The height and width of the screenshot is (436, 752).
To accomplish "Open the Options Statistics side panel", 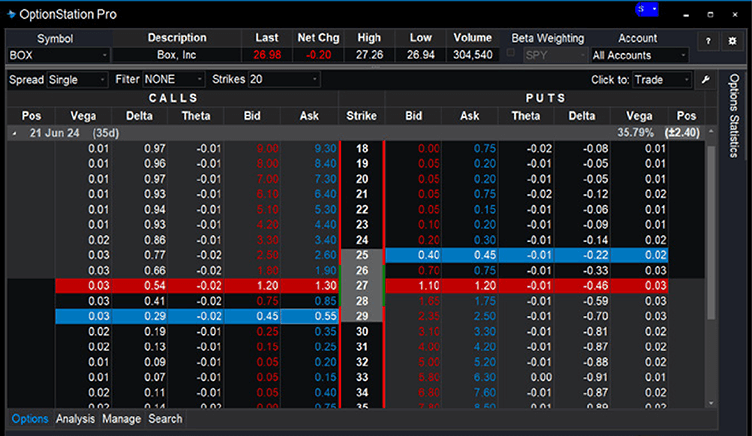I will [733, 116].
